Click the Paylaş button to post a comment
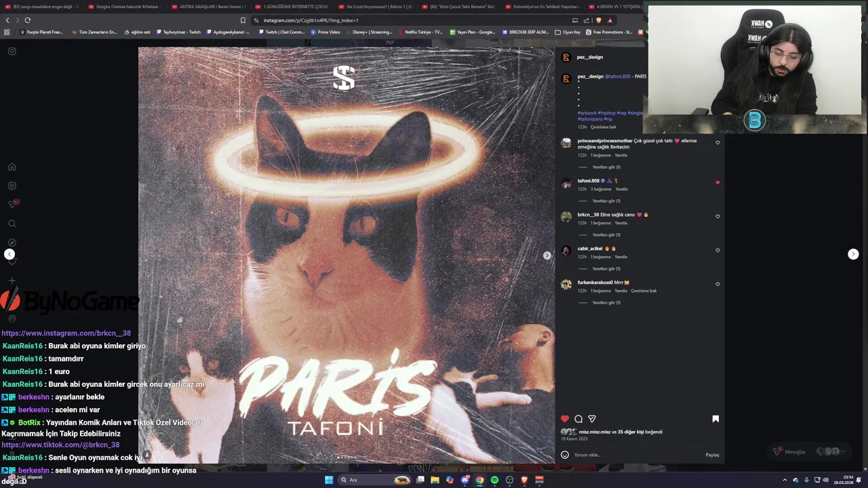 (x=712, y=455)
